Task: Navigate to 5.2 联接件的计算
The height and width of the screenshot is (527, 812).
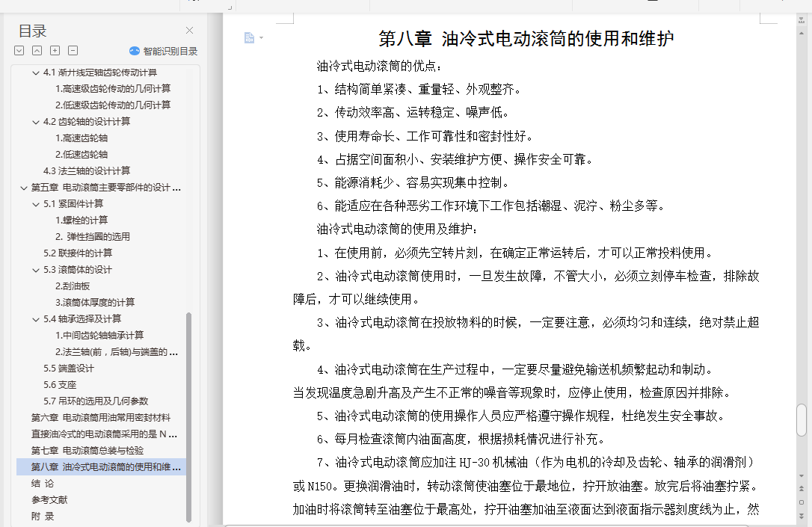Action: click(x=78, y=253)
